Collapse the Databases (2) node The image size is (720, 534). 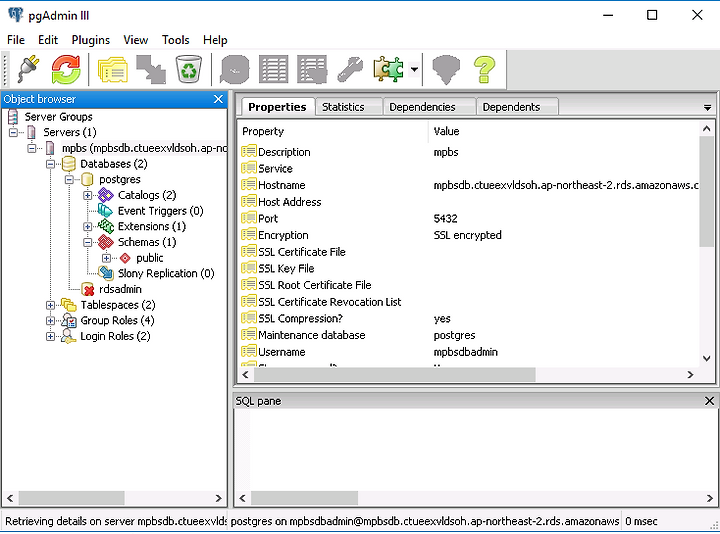(x=51, y=164)
